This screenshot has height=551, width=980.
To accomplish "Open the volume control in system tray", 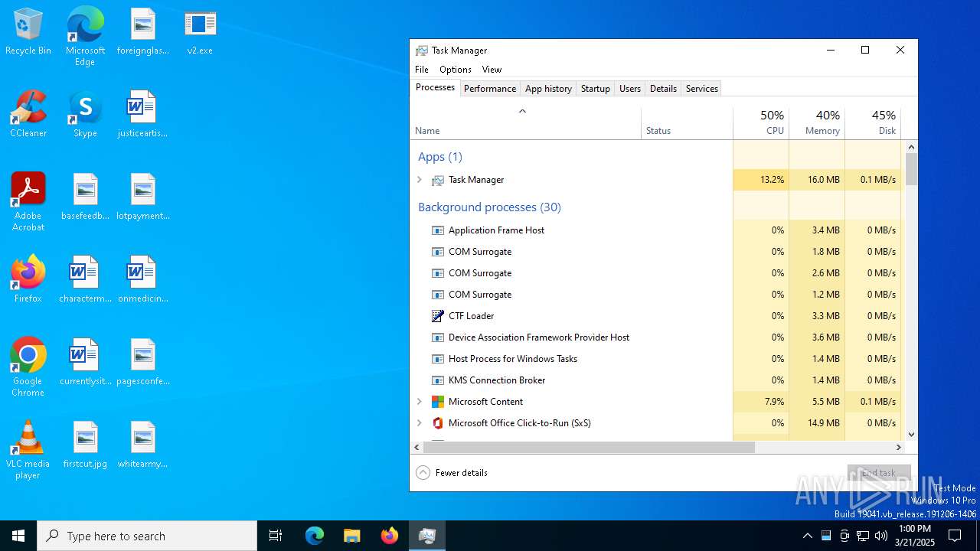I will point(881,536).
